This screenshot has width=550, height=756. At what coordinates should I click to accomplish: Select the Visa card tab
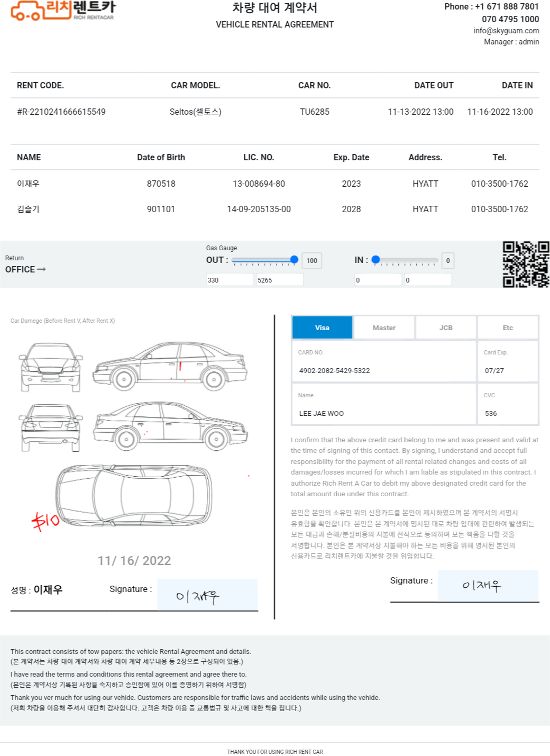(x=322, y=327)
